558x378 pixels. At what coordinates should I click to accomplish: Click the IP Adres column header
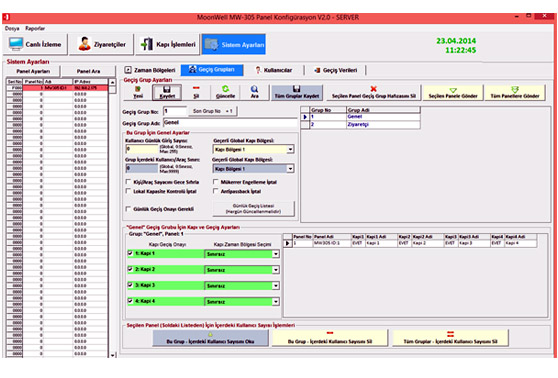coord(90,82)
